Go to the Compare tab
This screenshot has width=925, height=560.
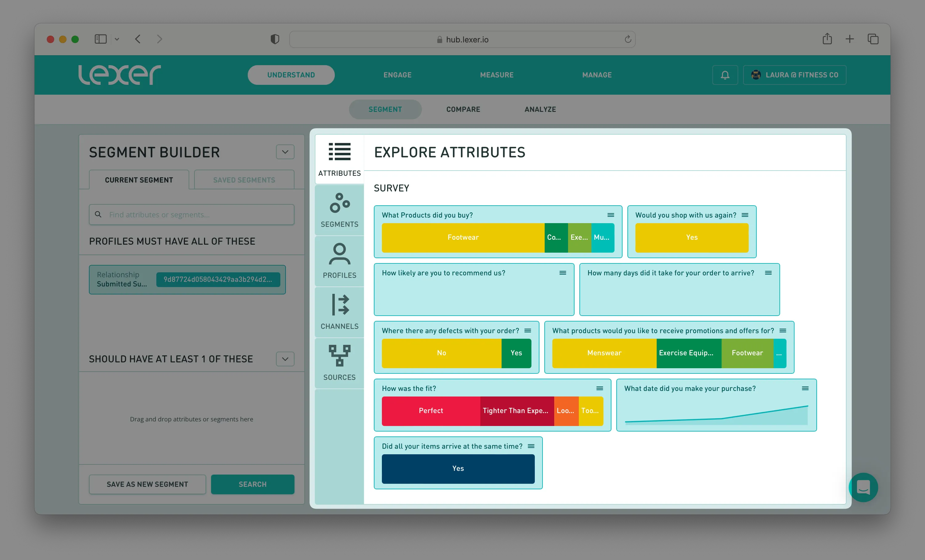point(463,109)
